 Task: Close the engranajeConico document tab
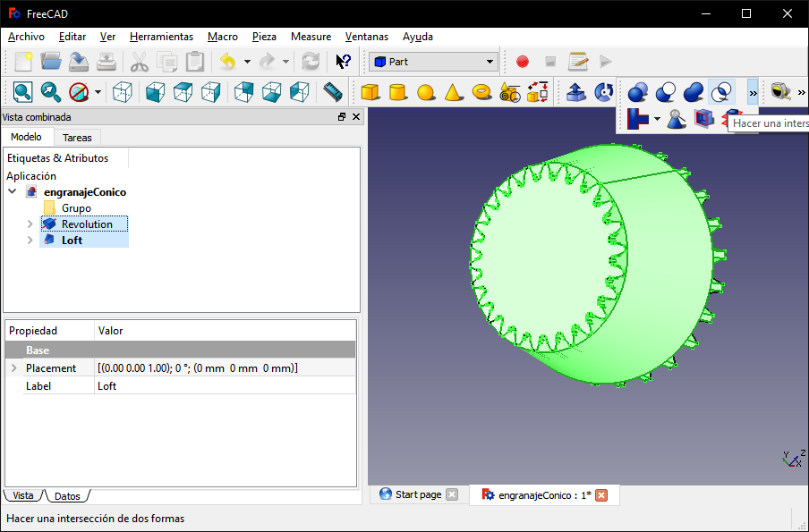(601, 495)
